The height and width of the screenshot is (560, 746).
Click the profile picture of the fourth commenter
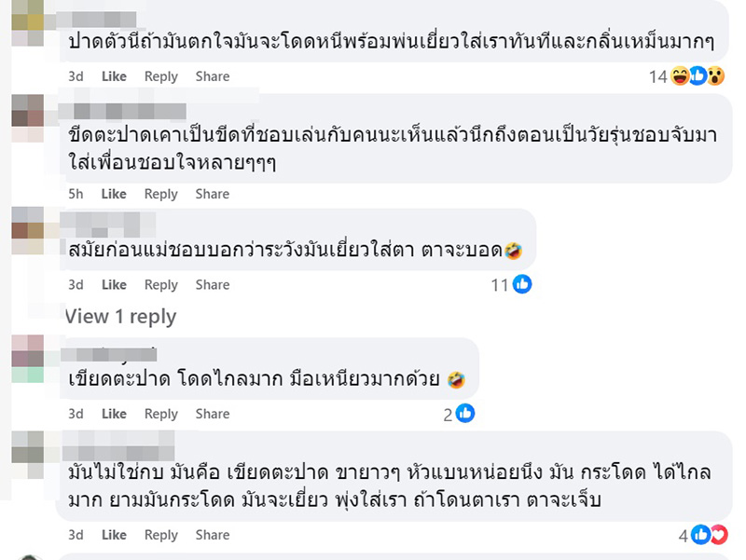28,358
